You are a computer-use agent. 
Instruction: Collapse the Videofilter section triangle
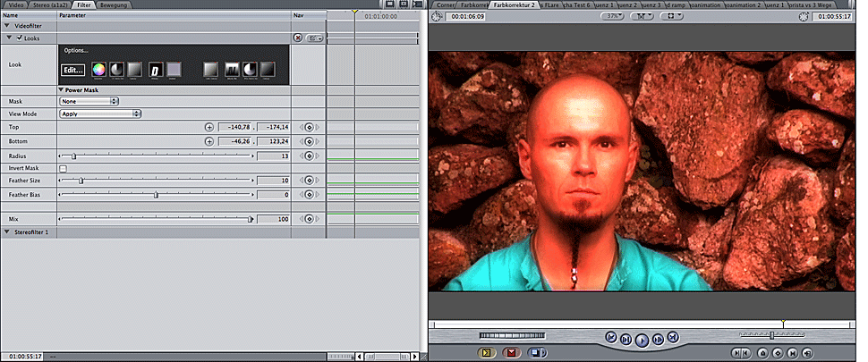pyautogui.click(x=5, y=27)
